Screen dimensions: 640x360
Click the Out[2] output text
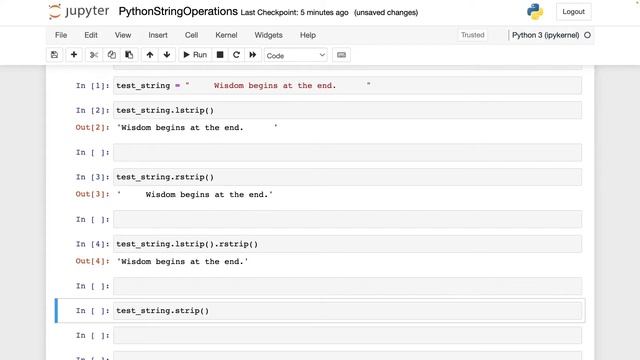197,128
